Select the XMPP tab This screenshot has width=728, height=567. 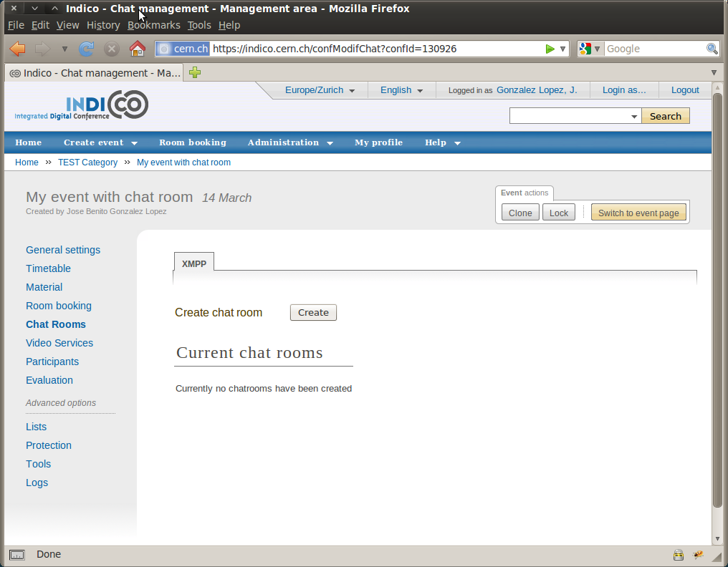(x=194, y=263)
